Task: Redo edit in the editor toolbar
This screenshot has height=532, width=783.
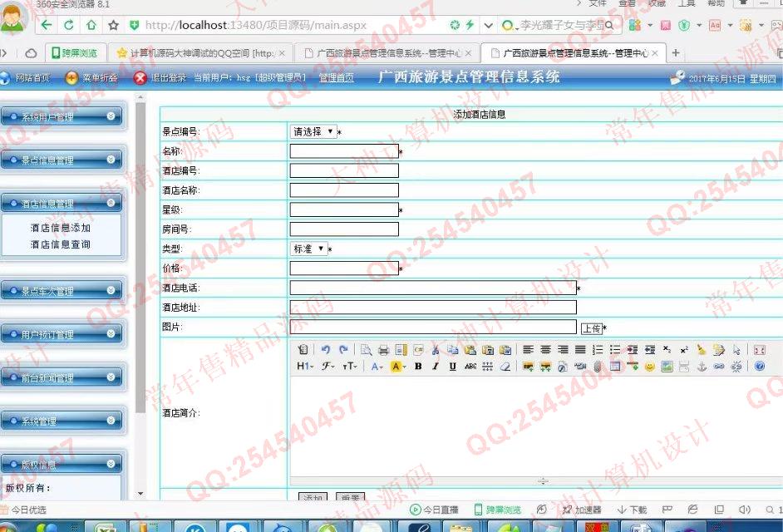Action: point(343,350)
